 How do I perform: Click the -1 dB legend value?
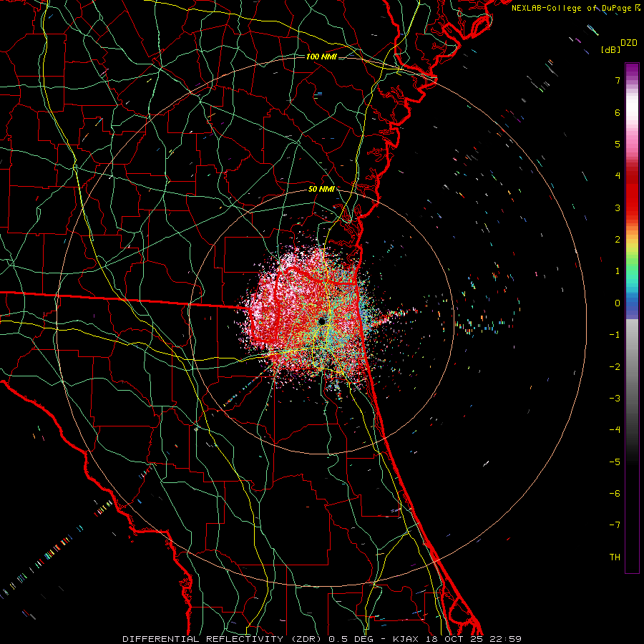pyautogui.click(x=615, y=335)
